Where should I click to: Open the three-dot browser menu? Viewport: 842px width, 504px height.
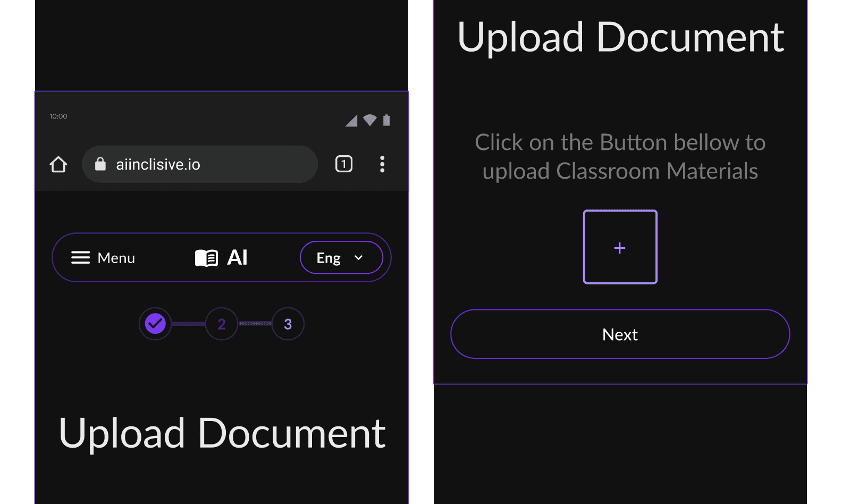382,164
